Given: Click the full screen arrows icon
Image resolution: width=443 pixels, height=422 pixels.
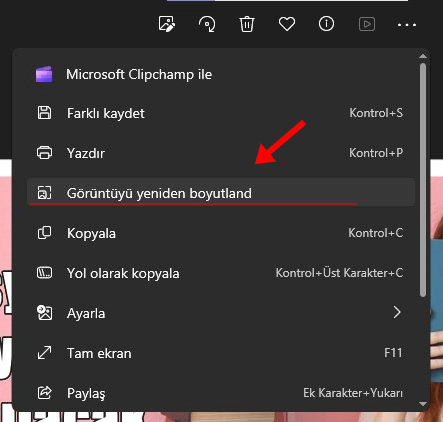Looking at the screenshot, I should click(x=44, y=353).
